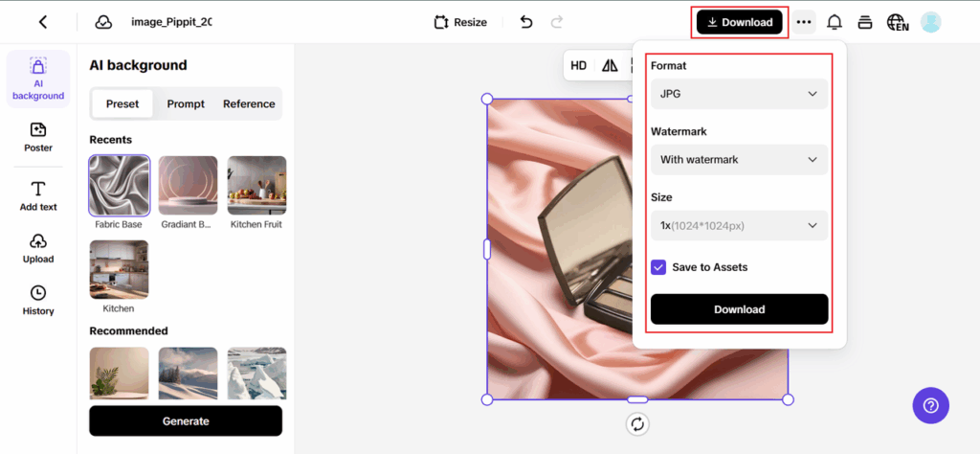Change language via globe icon
The height and width of the screenshot is (454, 980).
(897, 22)
